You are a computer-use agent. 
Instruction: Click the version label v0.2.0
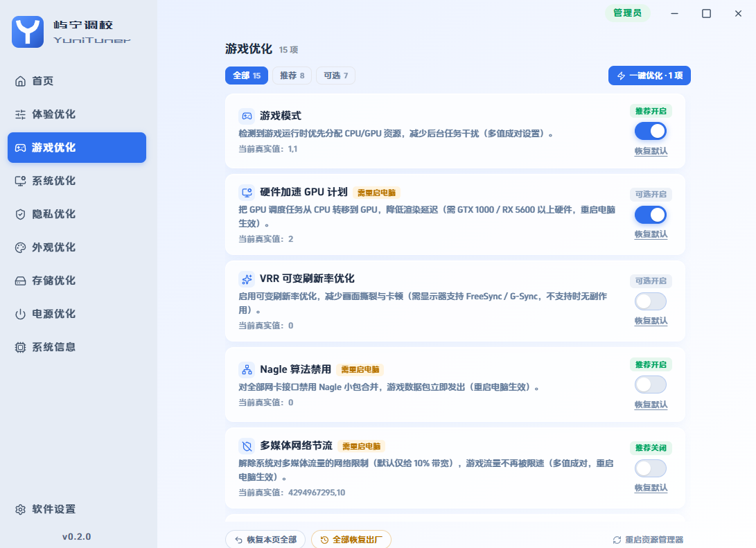(77, 536)
